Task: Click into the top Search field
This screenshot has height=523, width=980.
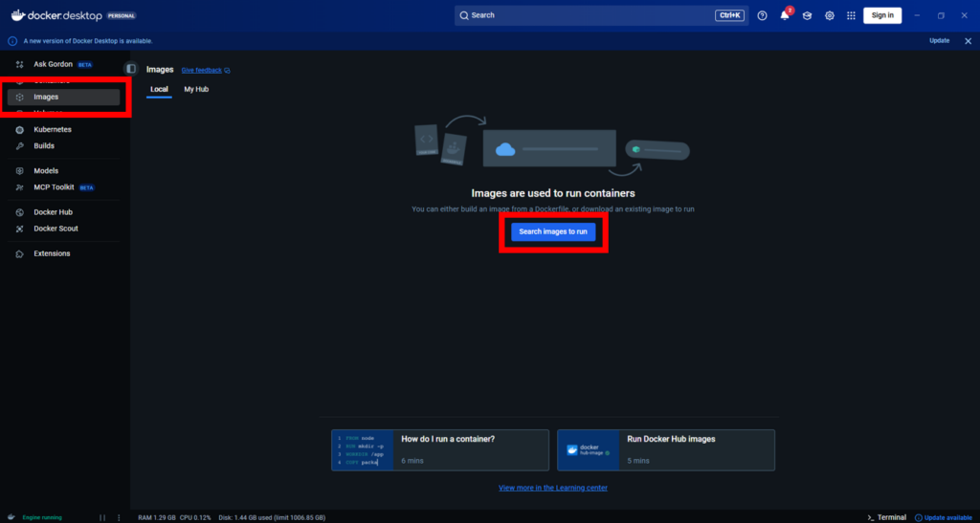Action: point(584,15)
